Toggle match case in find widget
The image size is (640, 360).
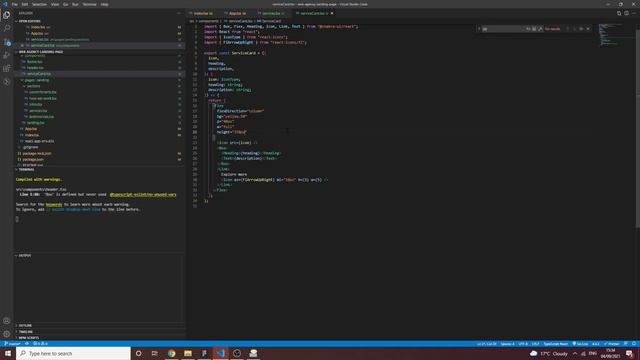click(528, 29)
